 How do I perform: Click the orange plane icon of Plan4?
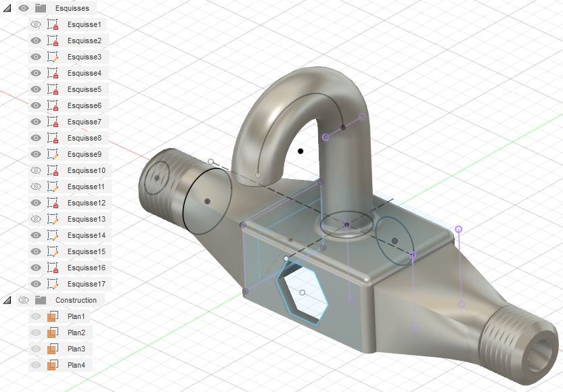[x=52, y=365]
